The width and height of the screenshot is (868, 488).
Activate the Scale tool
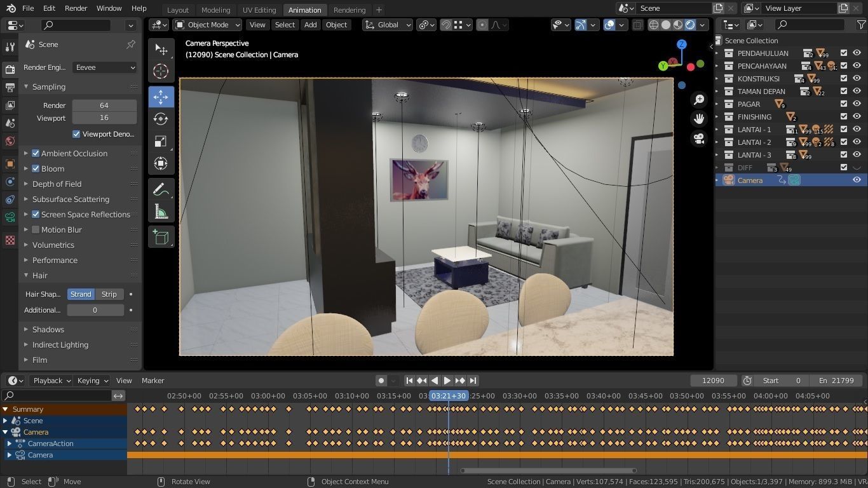tap(161, 141)
